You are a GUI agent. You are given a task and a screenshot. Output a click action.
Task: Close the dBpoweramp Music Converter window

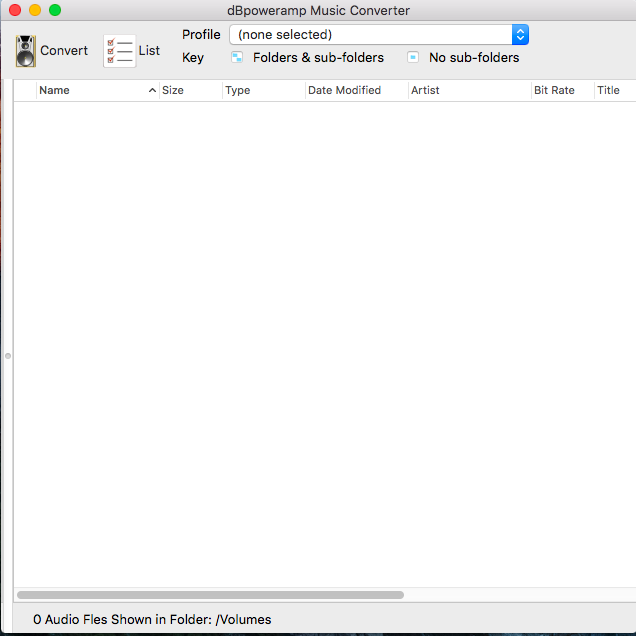(x=14, y=10)
